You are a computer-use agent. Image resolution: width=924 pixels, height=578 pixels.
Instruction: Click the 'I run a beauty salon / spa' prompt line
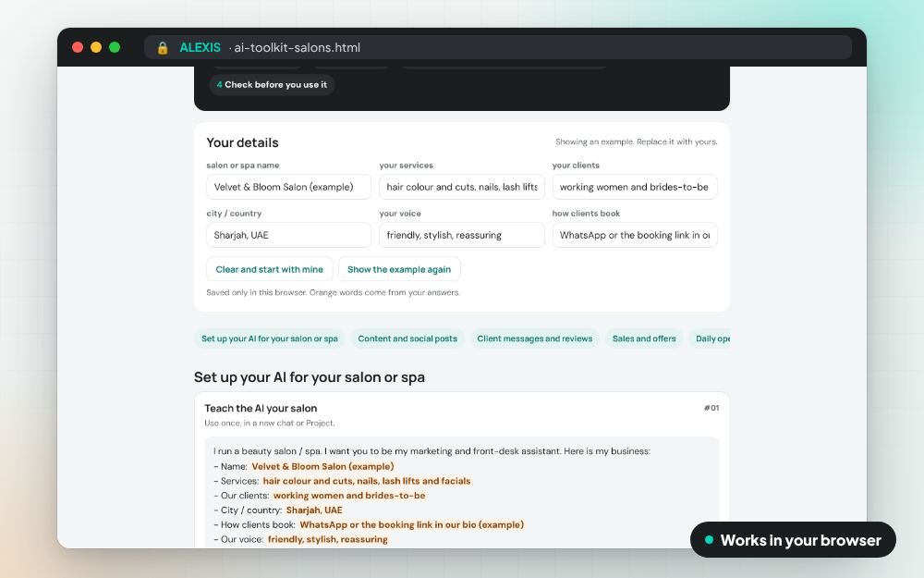tap(432, 451)
